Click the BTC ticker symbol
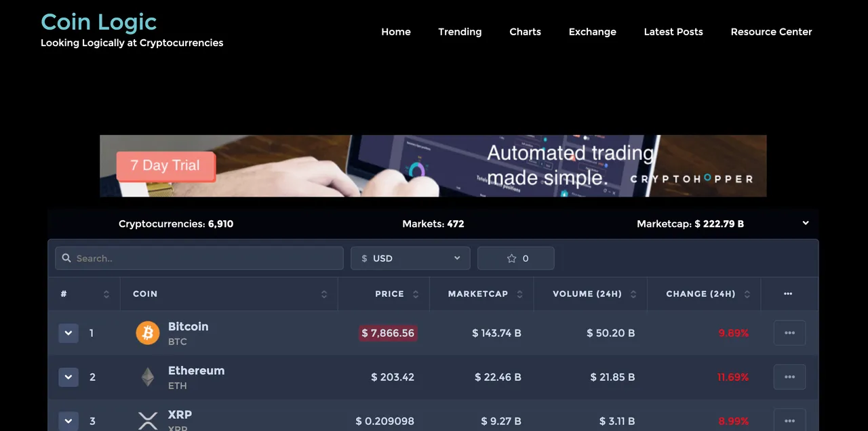The image size is (868, 431). click(178, 342)
